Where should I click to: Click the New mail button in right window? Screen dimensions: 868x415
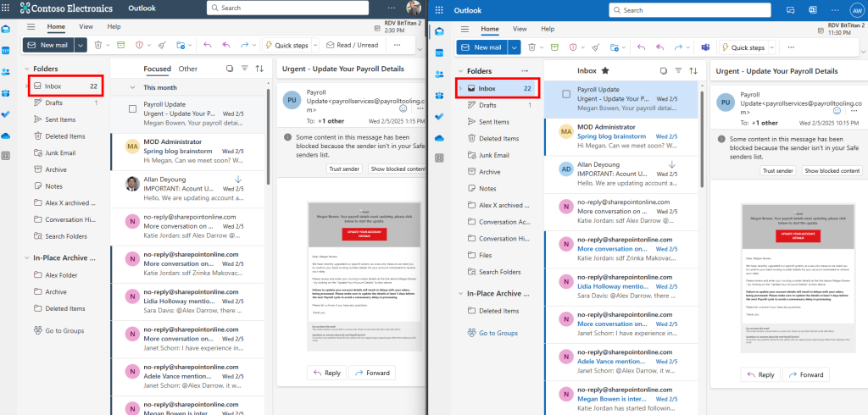[481, 47]
